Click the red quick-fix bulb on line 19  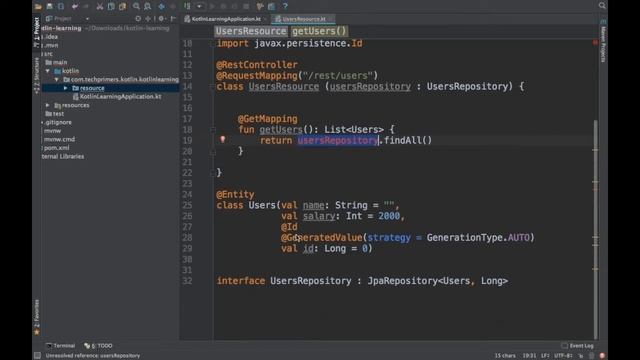coord(223,140)
